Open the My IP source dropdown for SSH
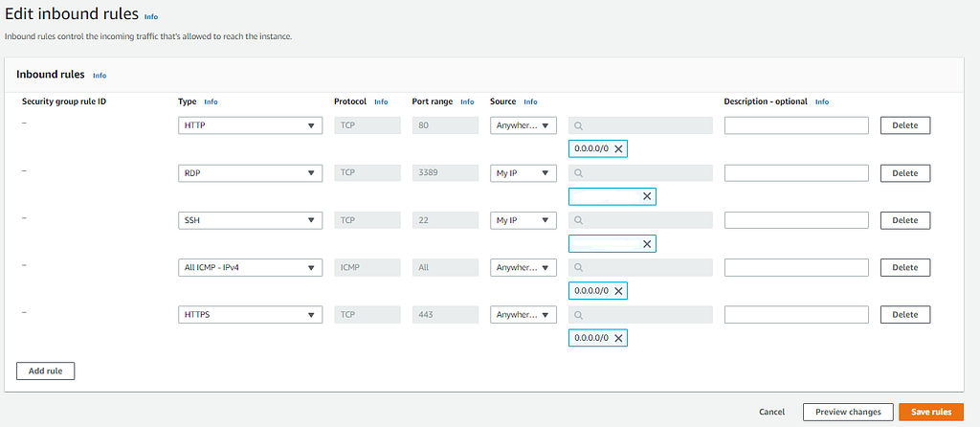The height and width of the screenshot is (427, 980). [523, 220]
